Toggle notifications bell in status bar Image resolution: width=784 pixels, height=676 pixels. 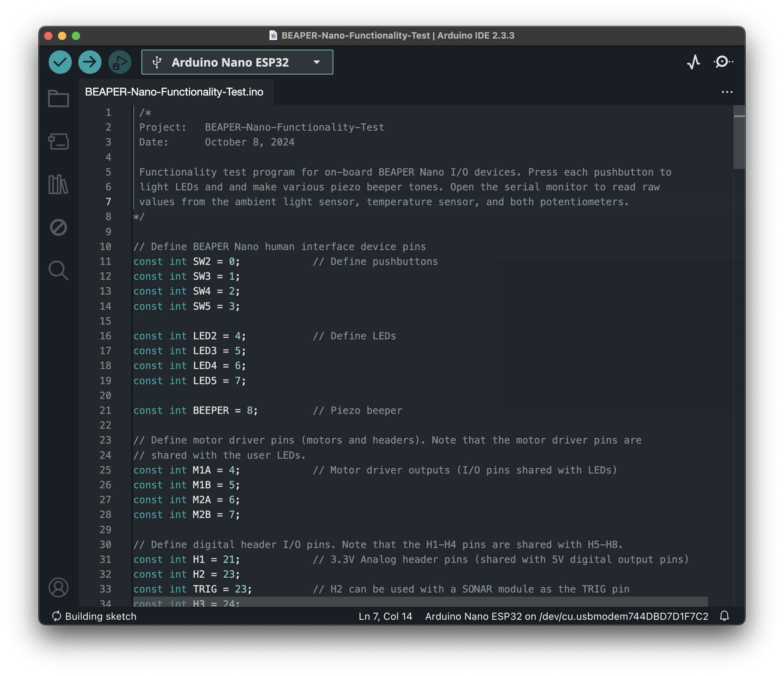click(724, 616)
